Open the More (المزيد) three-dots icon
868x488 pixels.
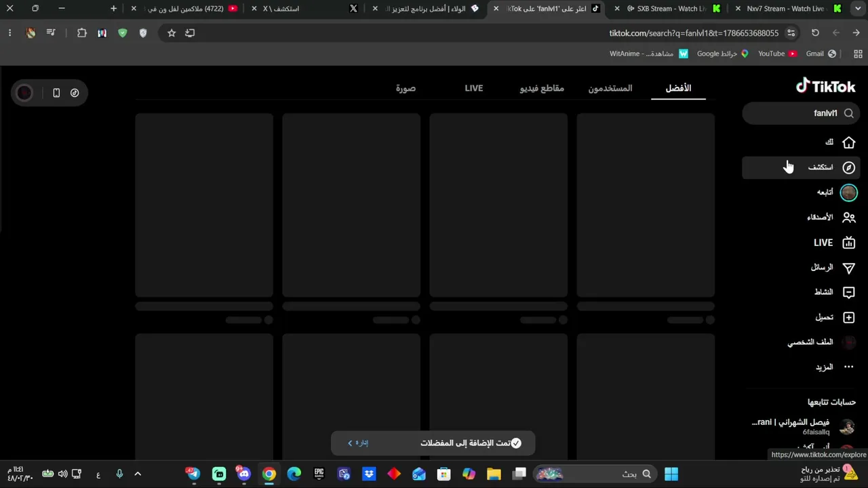point(848,367)
